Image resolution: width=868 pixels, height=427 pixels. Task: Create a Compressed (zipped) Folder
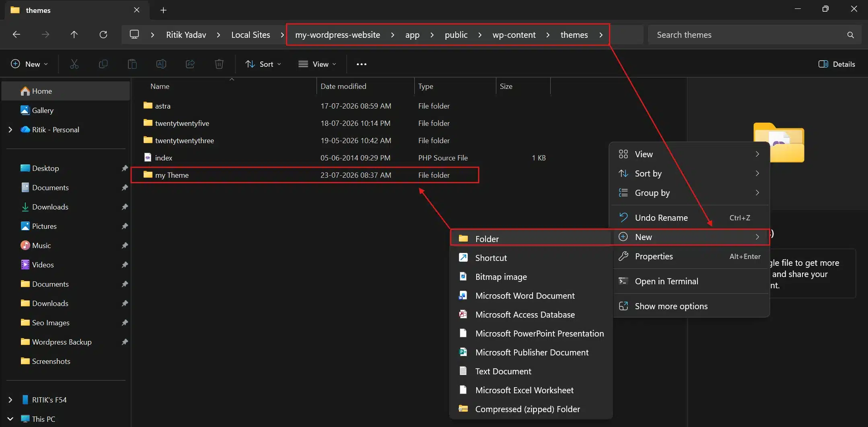pos(531,409)
